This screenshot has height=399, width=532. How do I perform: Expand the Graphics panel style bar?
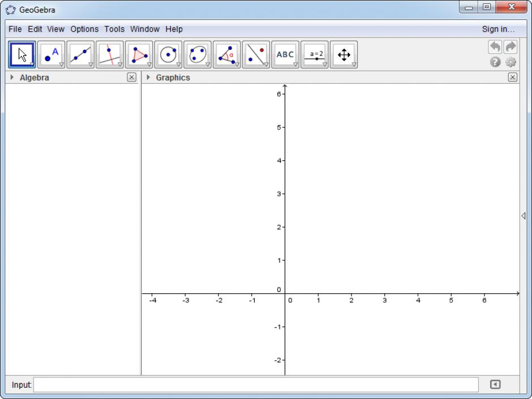tap(148, 78)
